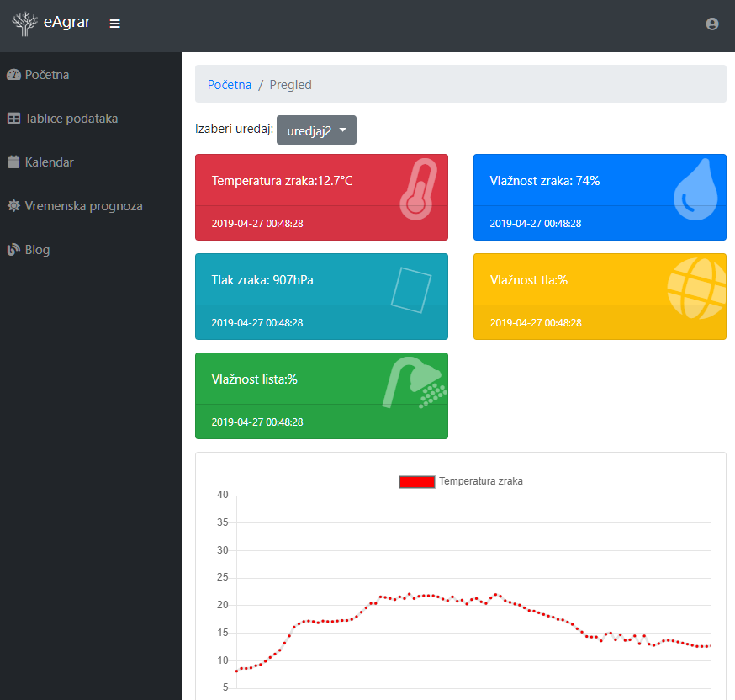Click the eAgrar tree logo
The width and height of the screenshot is (735, 700).
(25, 24)
